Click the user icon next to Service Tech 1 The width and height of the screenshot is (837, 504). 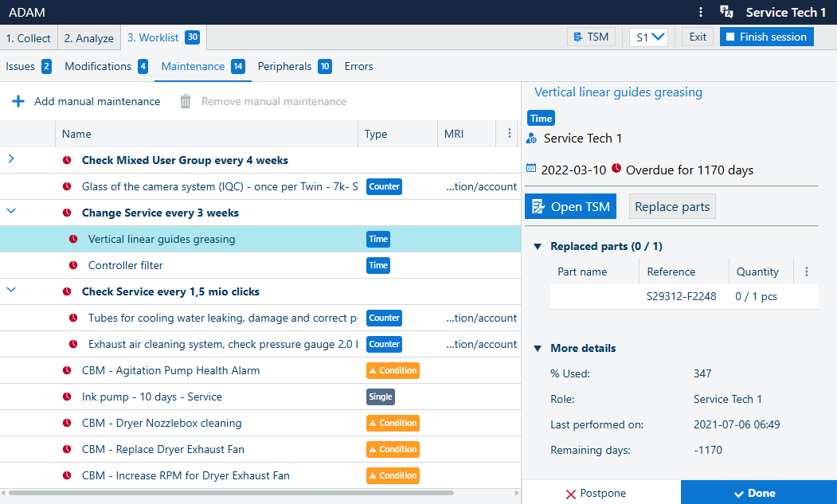click(x=532, y=139)
